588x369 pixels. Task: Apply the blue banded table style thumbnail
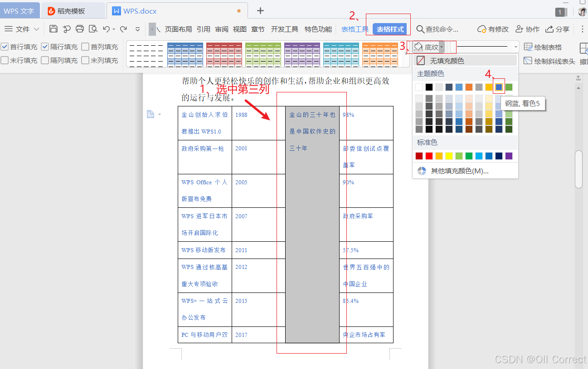[x=185, y=54]
